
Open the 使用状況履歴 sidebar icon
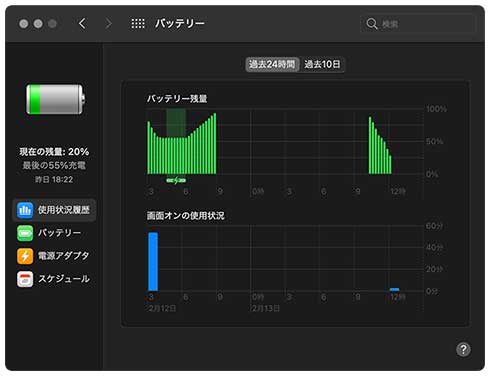click(25, 210)
